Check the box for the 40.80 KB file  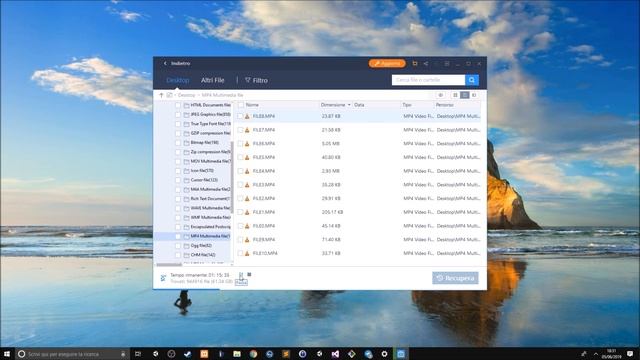[x=240, y=157]
